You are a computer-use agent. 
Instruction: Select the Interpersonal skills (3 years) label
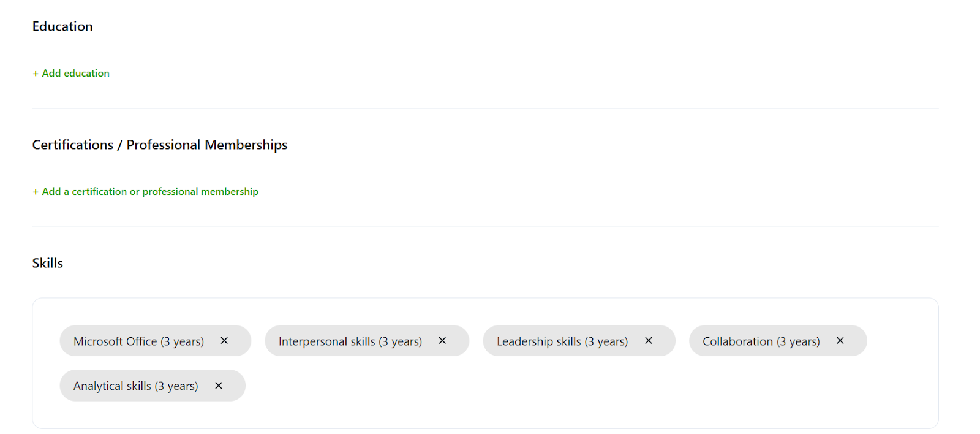pyautogui.click(x=350, y=341)
